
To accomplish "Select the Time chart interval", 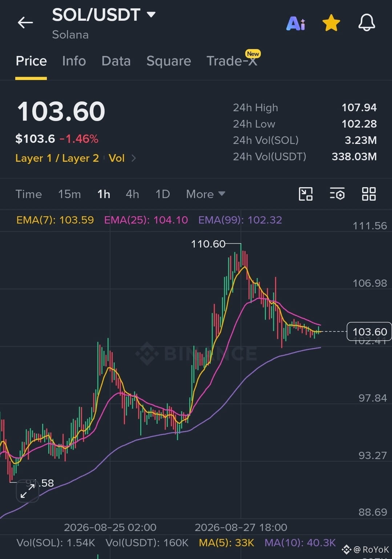I will click(x=29, y=194).
